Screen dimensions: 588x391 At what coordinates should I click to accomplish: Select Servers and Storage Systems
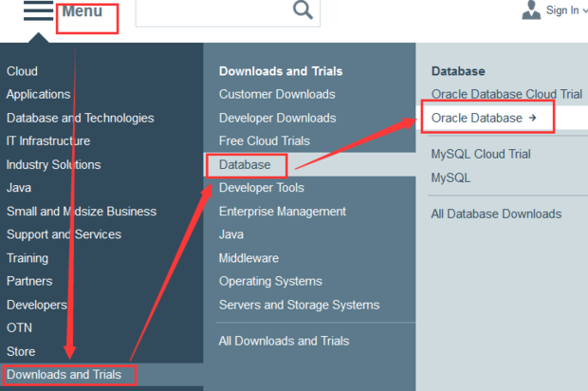(x=299, y=305)
